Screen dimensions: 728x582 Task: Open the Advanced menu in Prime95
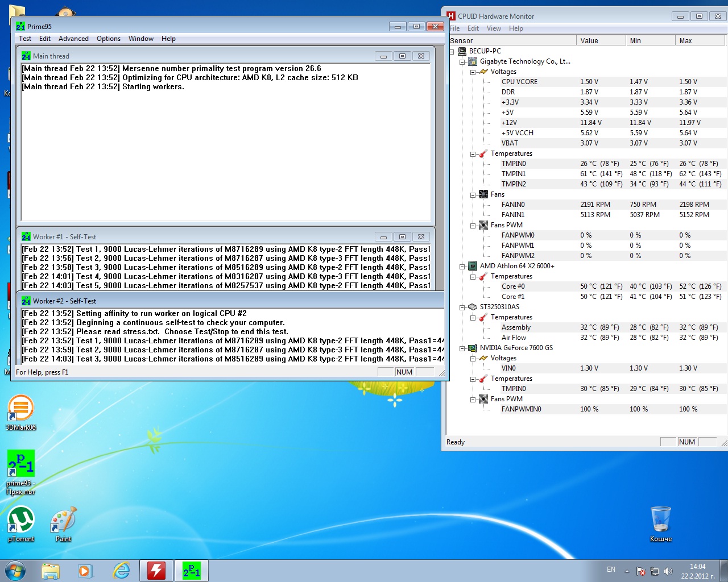[73, 39]
